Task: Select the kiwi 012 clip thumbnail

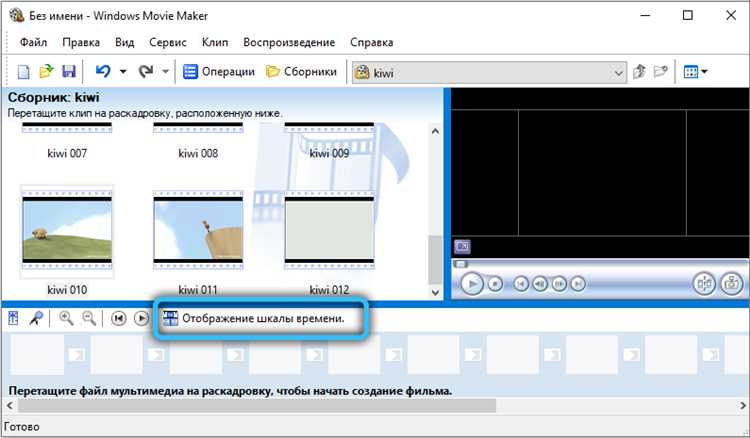Action: tap(329, 230)
